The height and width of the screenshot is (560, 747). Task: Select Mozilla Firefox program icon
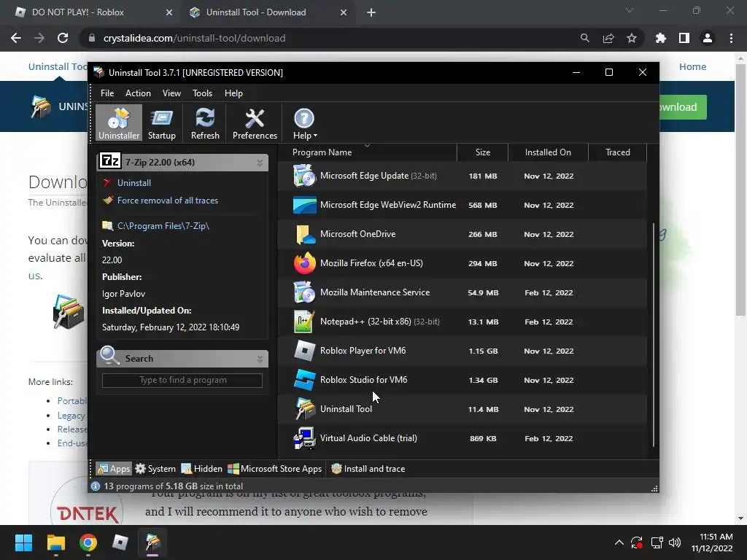pos(304,263)
